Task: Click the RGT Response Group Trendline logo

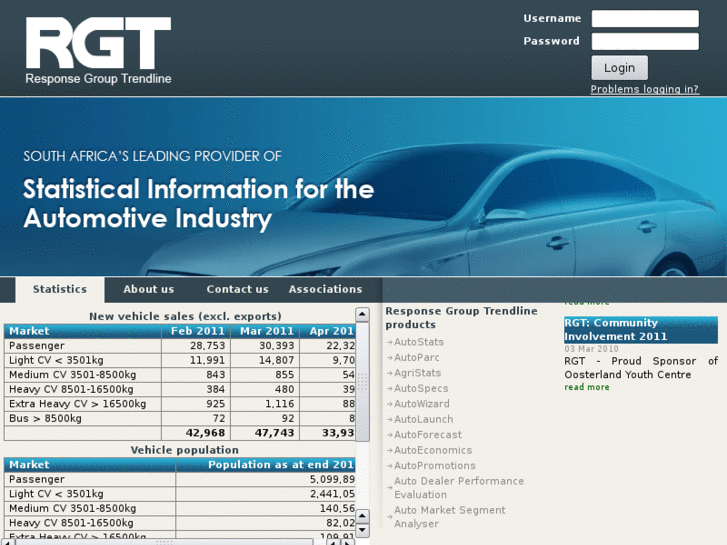Action: [x=98, y=51]
